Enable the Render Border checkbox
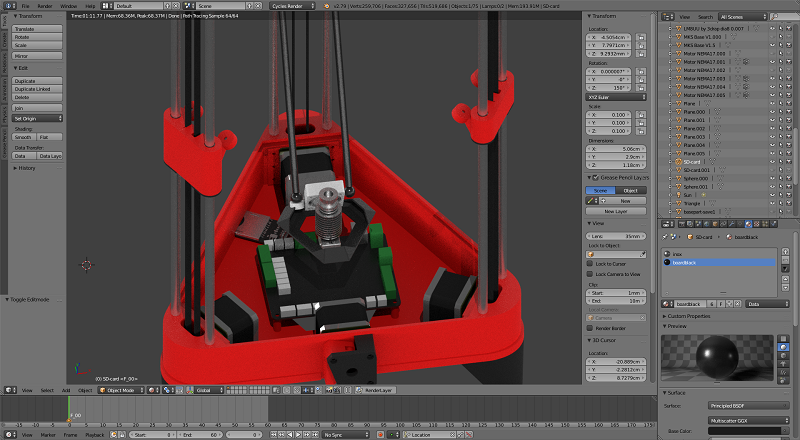 coord(590,328)
